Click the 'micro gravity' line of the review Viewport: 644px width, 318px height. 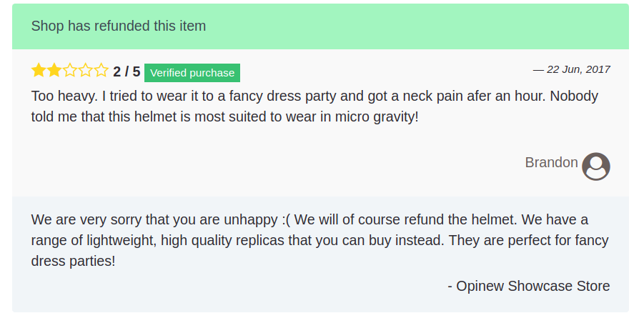[224, 117]
